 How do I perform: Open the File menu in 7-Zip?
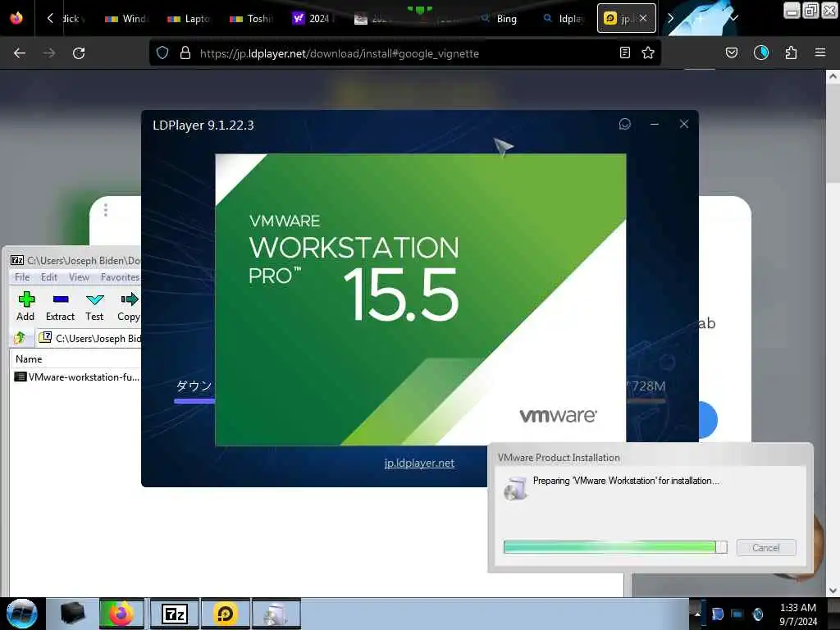(22, 277)
